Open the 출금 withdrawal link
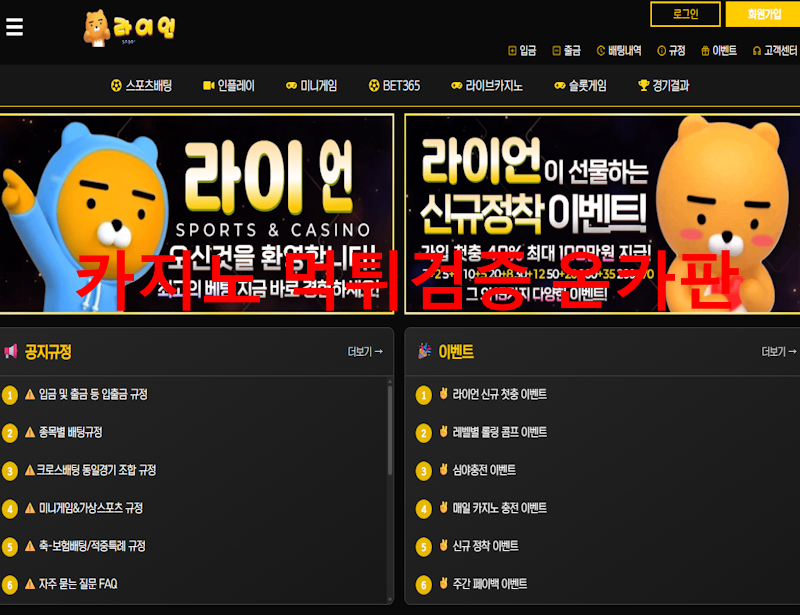Image resolution: width=800 pixels, height=615 pixels. [566, 51]
